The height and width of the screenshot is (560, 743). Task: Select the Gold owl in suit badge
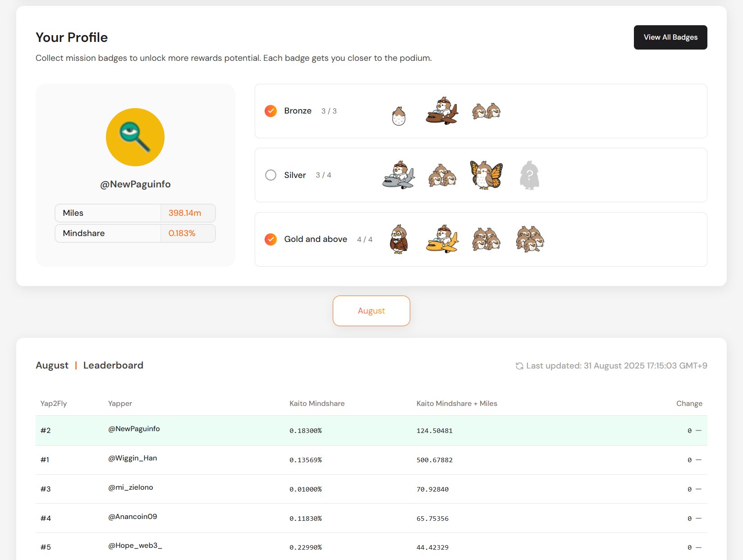pyautogui.click(x=399, y=239)
